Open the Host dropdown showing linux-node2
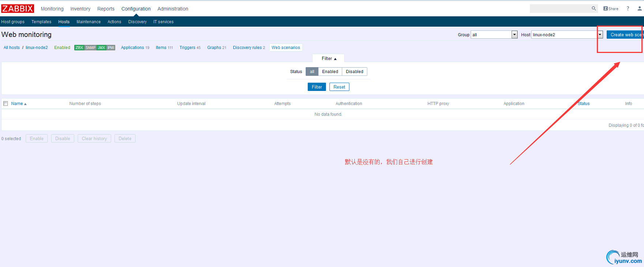Image resolution: width=644 pixels, height=267 pixels. coord(567,35)
